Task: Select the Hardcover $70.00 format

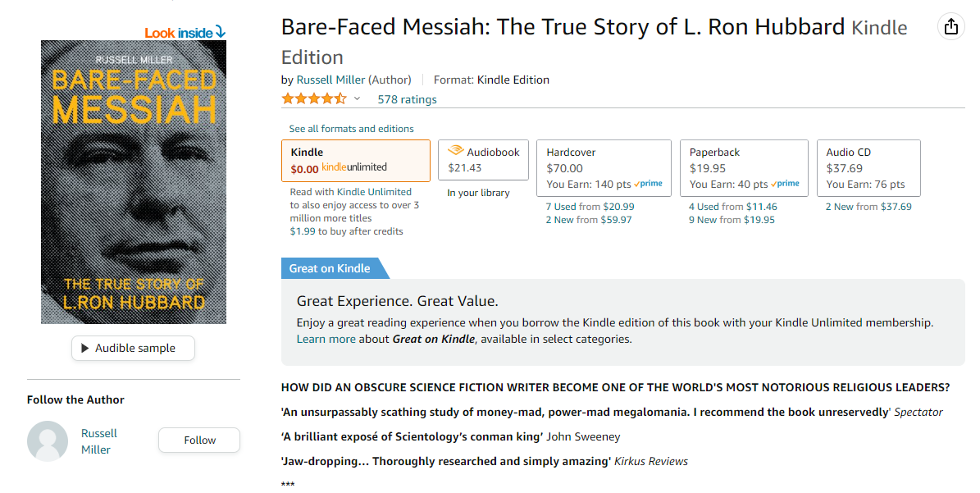Action: click(604, 168)
